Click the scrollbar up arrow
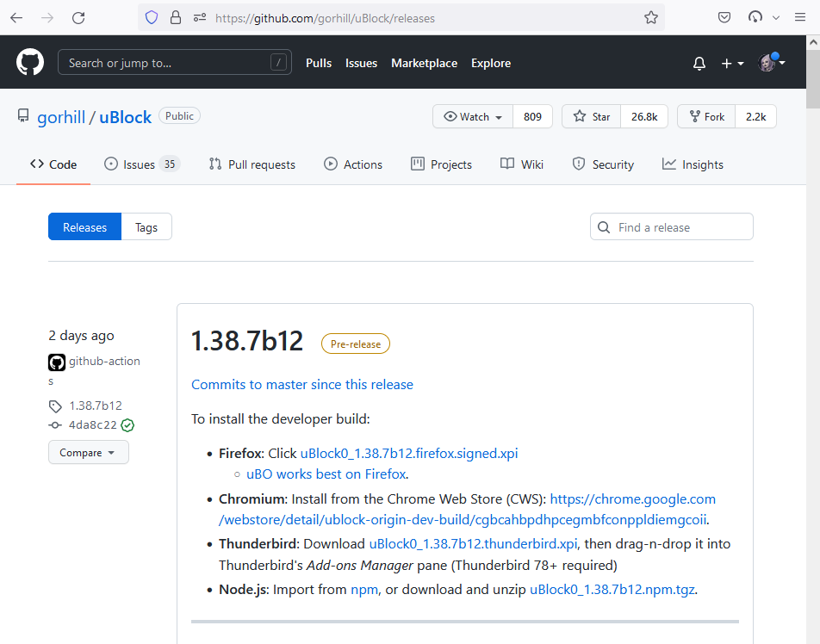Image resolution: width=820 pixels, height=644 pixels. pyautogui.click(x=813, y=42)
